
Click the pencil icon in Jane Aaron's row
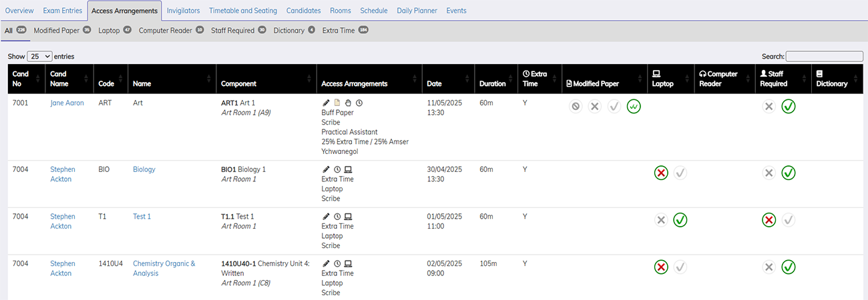click(x=326, y=103)
